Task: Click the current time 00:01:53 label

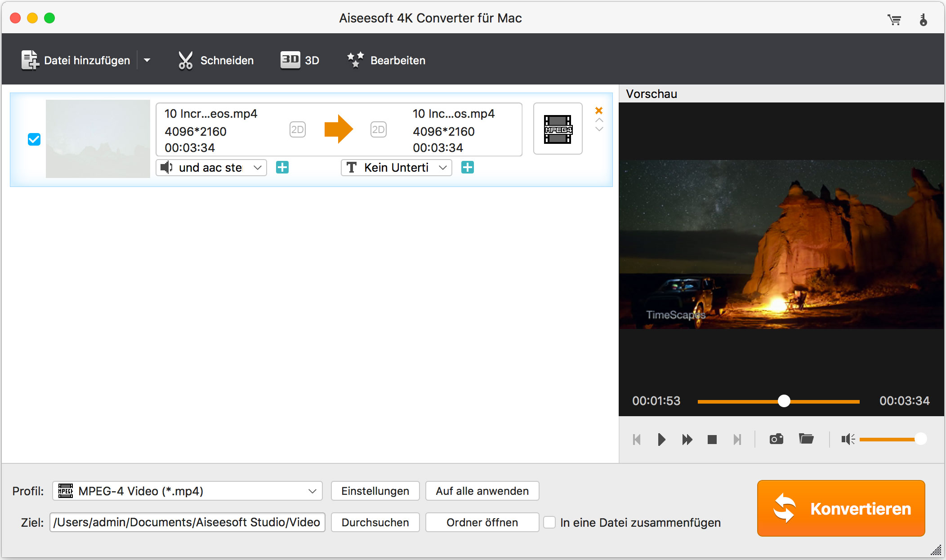Action: tap(656, 401)
